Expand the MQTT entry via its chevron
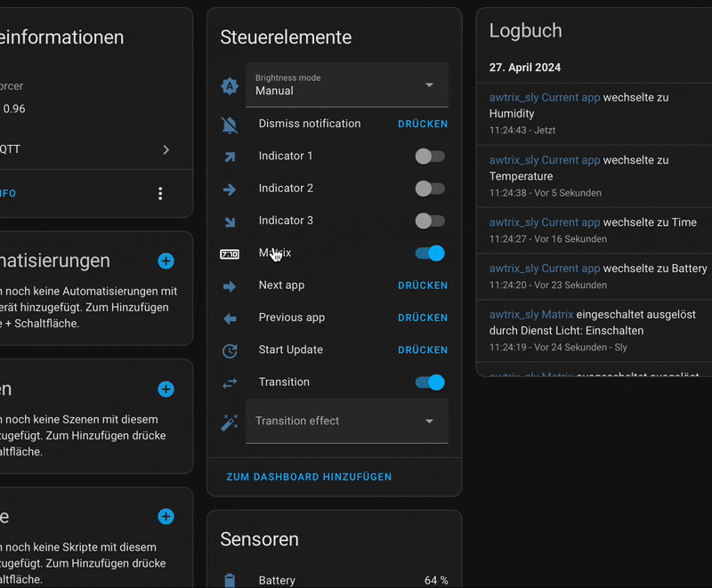Screen dimensions: 712x588 pos(166,149)
